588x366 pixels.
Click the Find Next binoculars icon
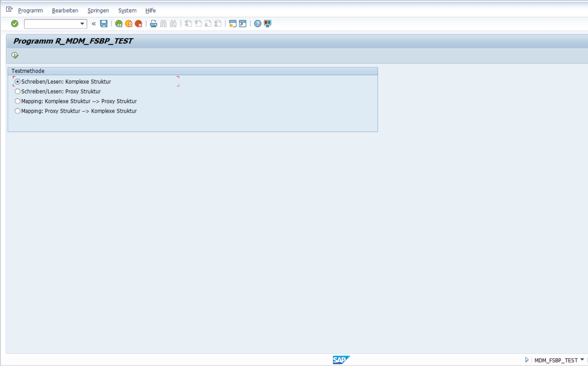tap(173, 24)
